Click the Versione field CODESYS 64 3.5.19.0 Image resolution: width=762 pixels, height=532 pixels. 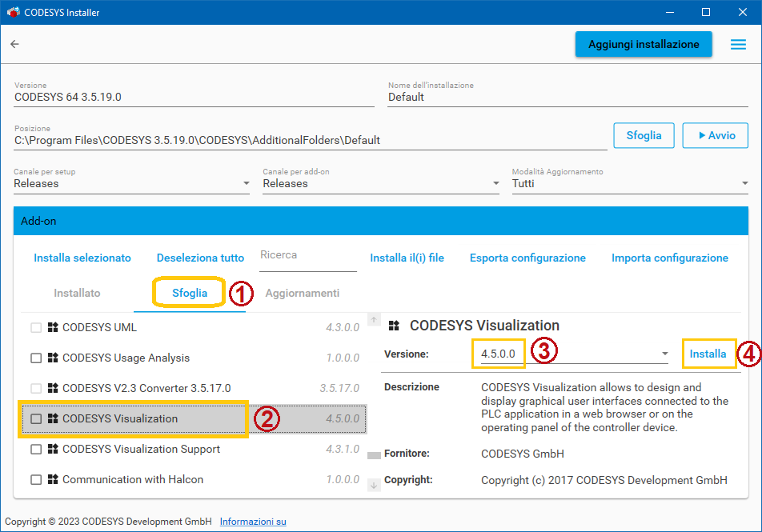click(194, 97)
